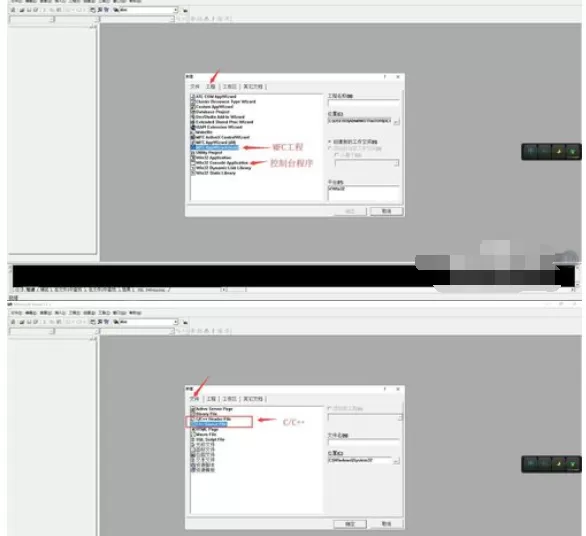The image size is (586, 536).
Task: Open 文件 menu in lower window
Action: 16,313
